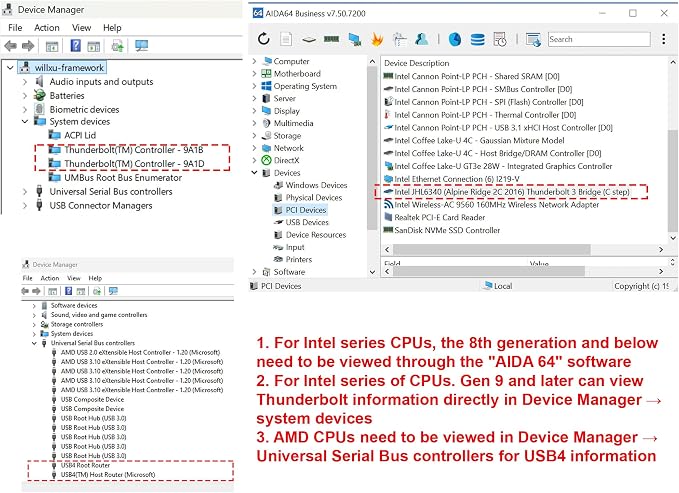Open the View menu in bottom Device Manager

(x=74, y=278)
